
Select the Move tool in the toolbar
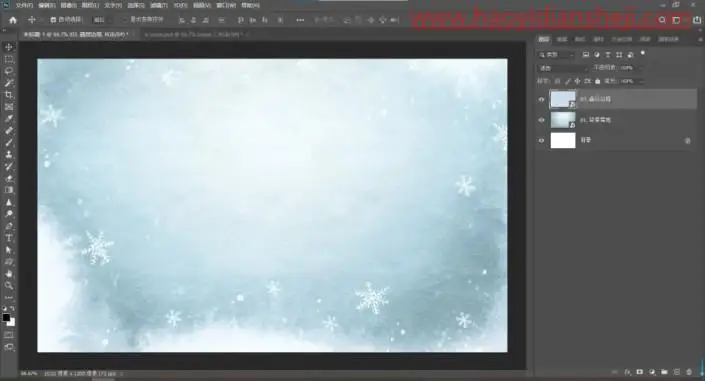(9, 47)
